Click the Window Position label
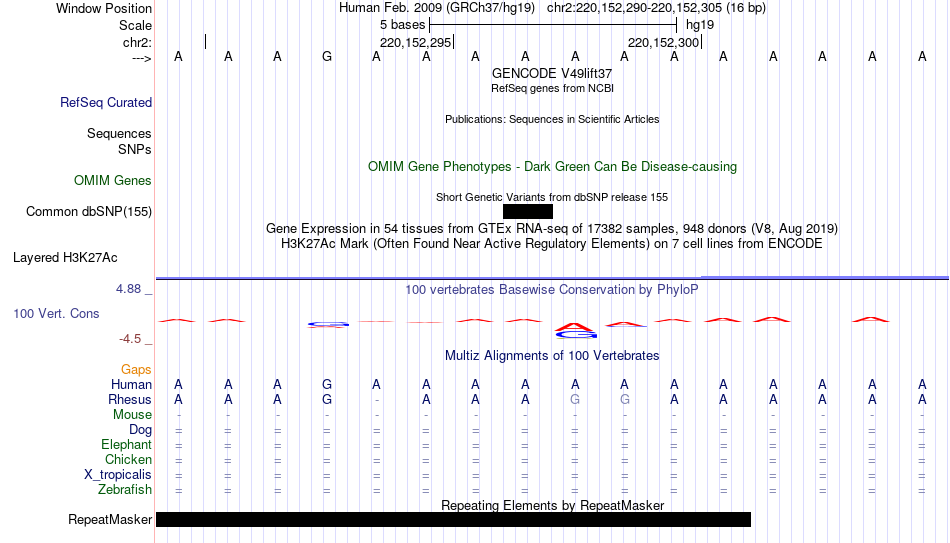This screenshot has height=543, width=950. click(x=104, y=8)
